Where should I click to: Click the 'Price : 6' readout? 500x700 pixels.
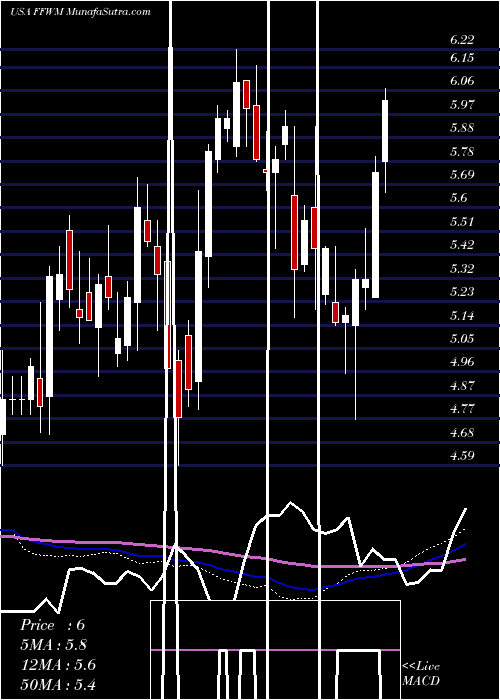(52, 625)
